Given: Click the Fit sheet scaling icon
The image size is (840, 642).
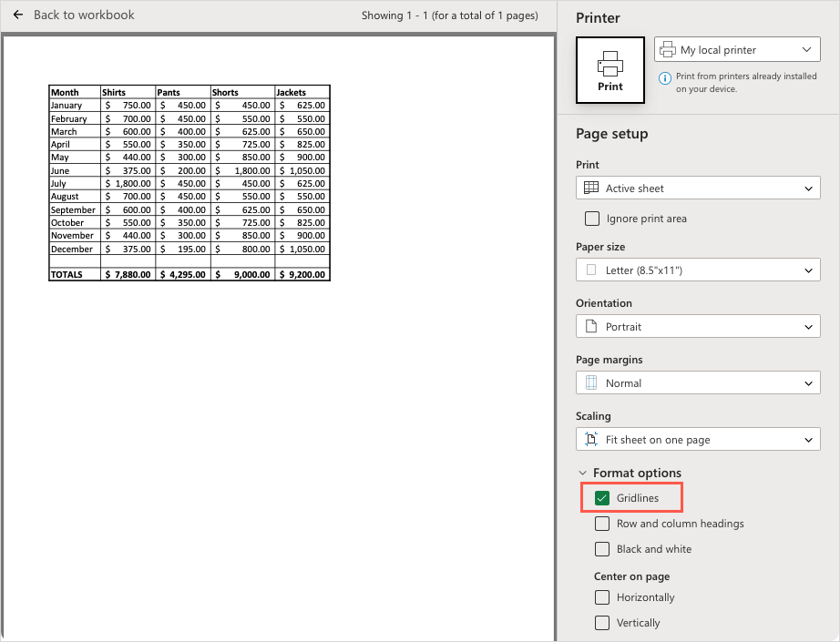Looking at the screenshot, I should [x=590, y=440].
